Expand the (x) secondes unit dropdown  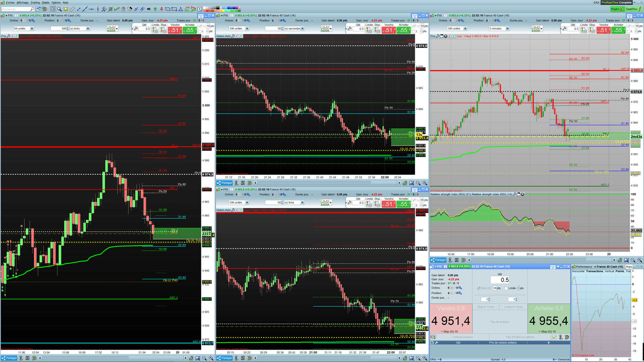click(x=302, y=28)
